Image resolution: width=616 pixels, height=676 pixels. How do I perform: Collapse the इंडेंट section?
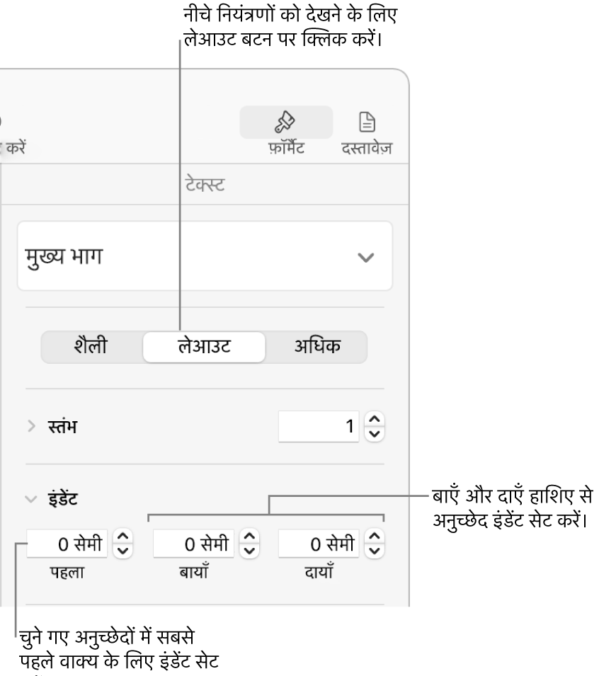point(31,499)
